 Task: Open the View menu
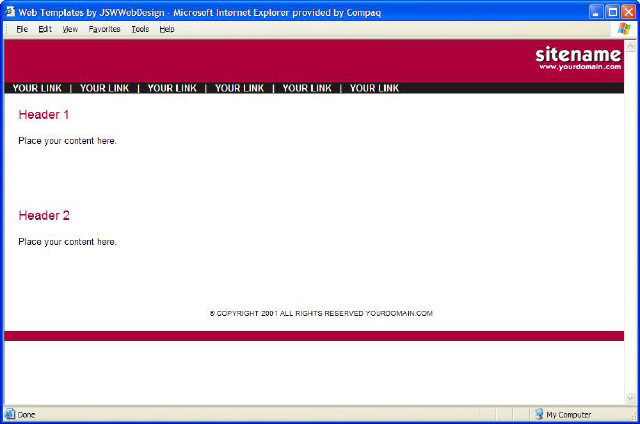pyautogui.click(x=70, y=29)
